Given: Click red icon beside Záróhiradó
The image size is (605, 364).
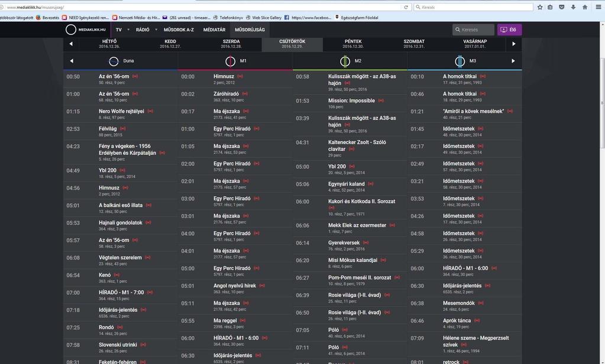Looking at the screenshot, I should coord(245,94).
